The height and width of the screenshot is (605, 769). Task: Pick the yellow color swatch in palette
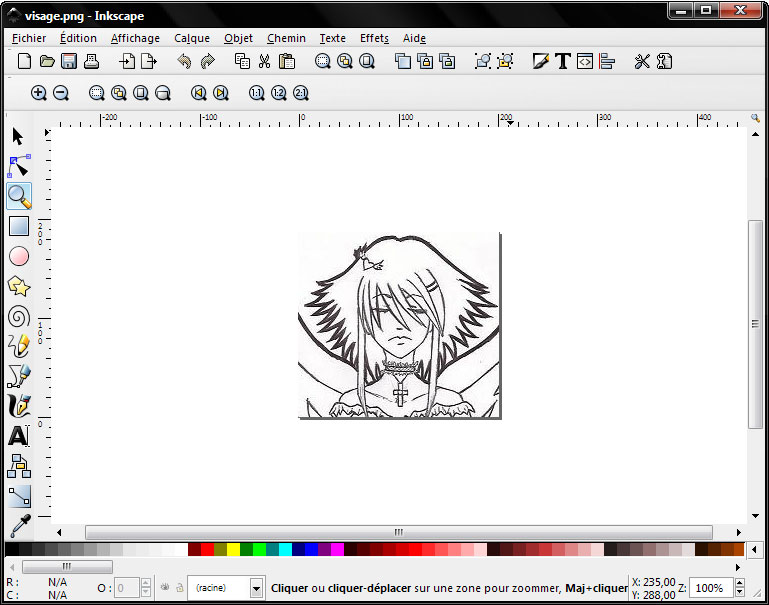233,550
